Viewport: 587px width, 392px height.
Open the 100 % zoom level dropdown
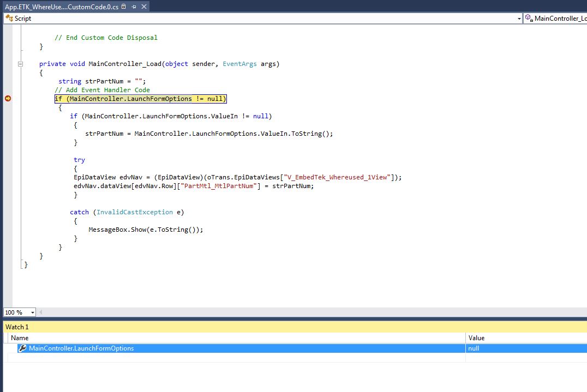point(33,312)
